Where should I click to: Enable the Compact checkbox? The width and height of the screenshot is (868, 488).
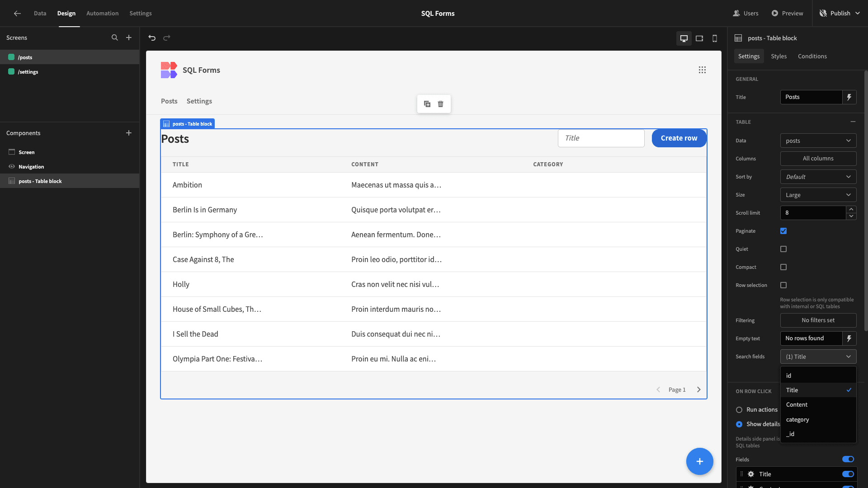[783, 267]
